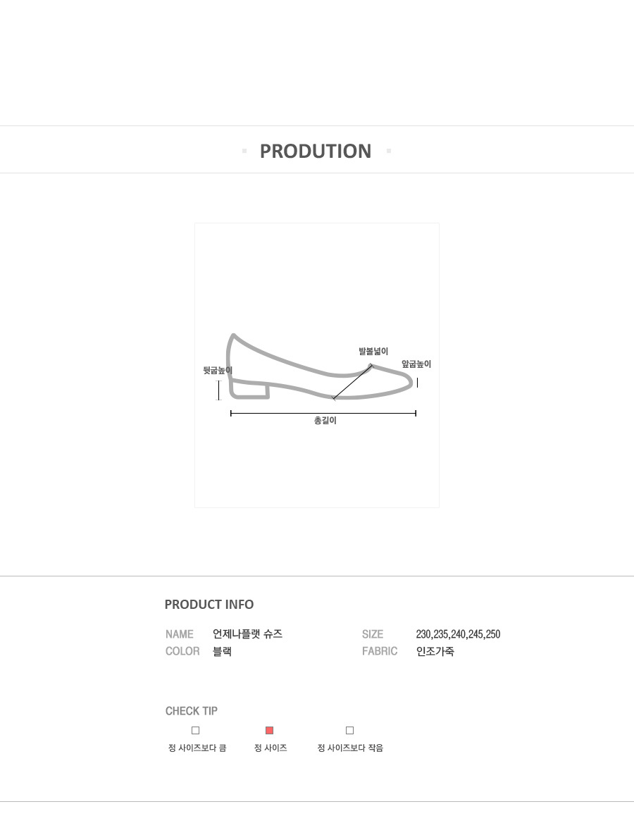The image size is (634, 840).
Task: Click the 발볼넓이 width diagonal line
Action: pyautogui.click(x=352, y=382)
